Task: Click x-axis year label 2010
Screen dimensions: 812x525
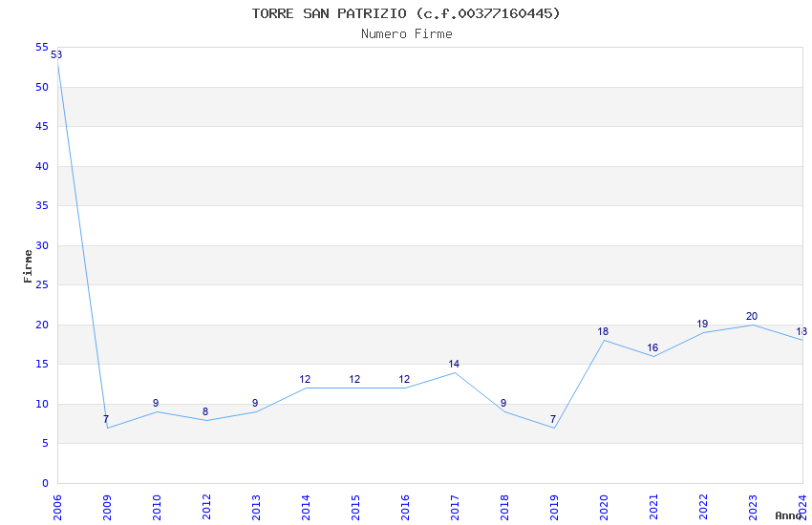Action: click(x=157, y=508)
